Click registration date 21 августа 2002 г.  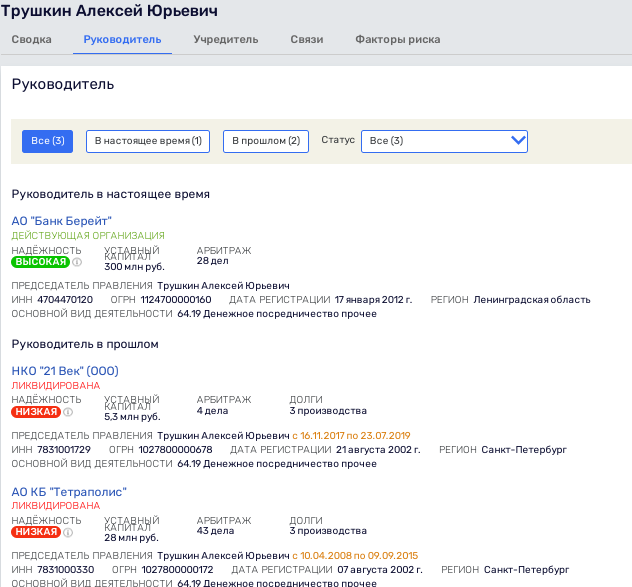[378, 450]
